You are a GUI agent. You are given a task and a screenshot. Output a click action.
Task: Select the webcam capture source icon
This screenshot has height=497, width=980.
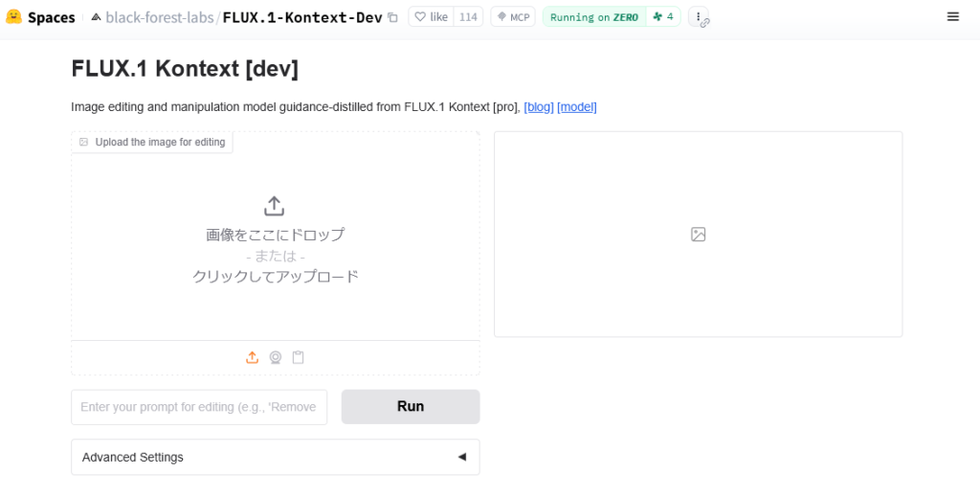(x=275, y=357)
